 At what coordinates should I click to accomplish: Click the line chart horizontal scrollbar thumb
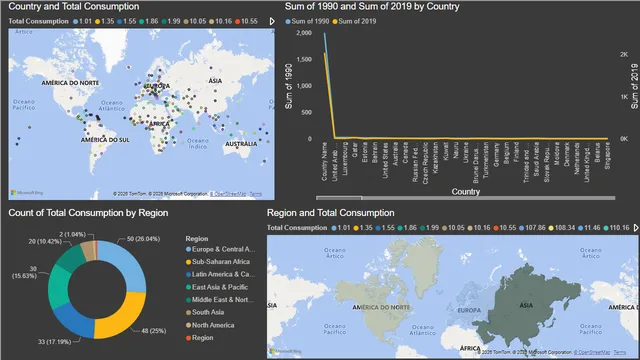[339, 198]
